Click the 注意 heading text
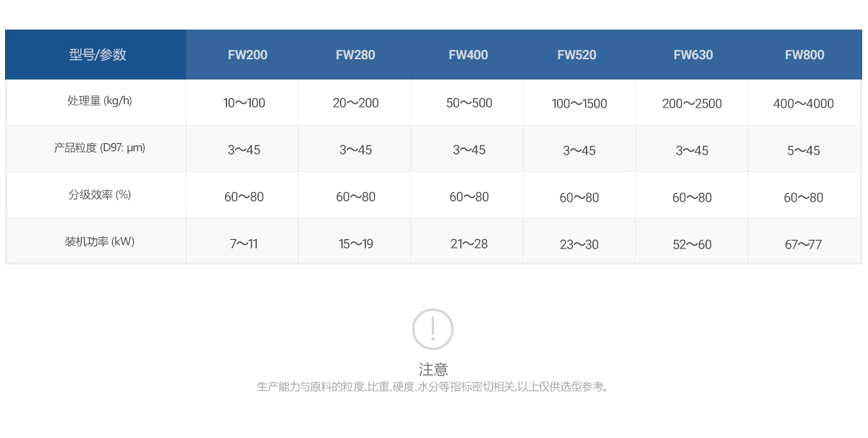This screenshot has width=868, height=438. coord(433,369)
